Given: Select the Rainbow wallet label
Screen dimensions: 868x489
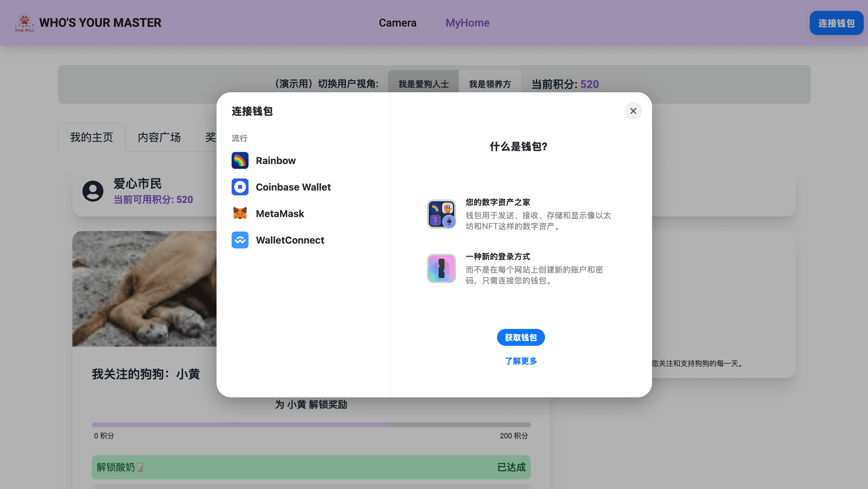Looking at the screenshot, I should click(x=276, y=160).
